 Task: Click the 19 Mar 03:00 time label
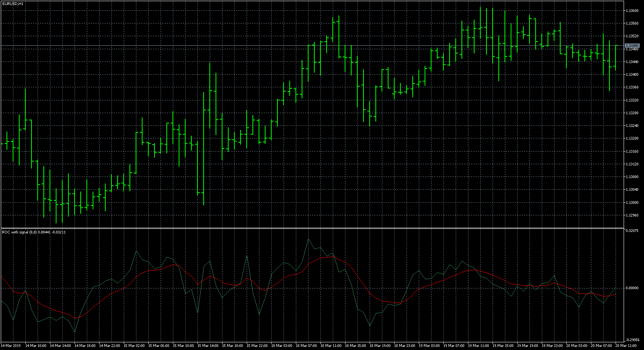(x=429, y=346)
